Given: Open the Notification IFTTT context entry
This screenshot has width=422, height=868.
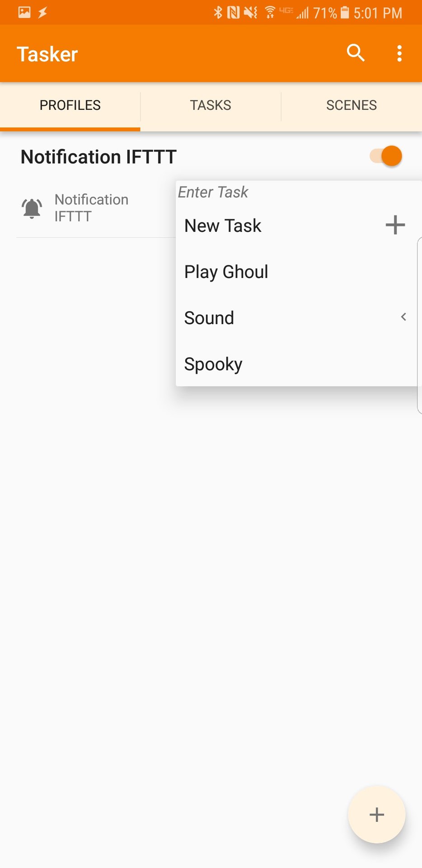Looking at the screenshot, I should click(91, 208).
